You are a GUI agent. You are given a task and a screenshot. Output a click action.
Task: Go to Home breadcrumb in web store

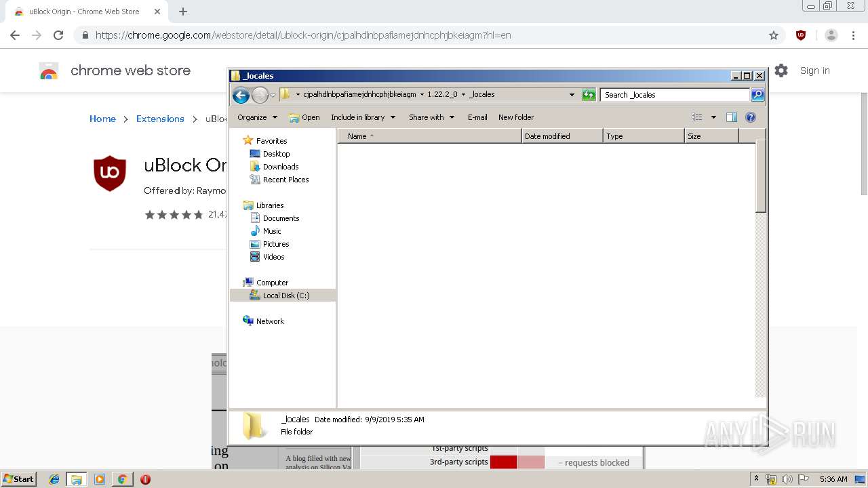102,119
